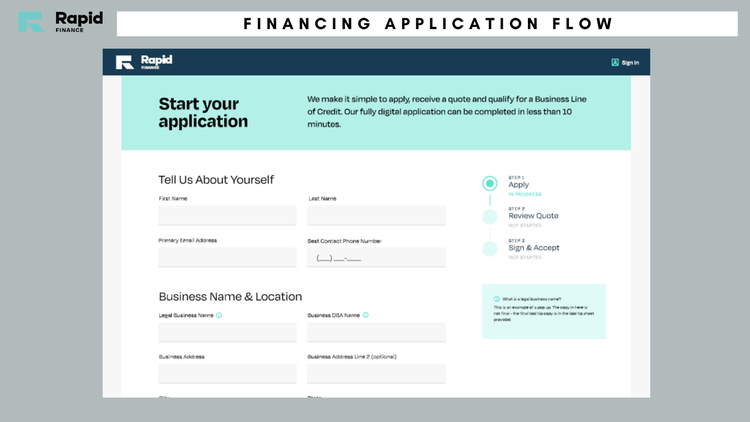Click the Review Quote step label
This screenshot has width=750, height=422.
(533, 216)
